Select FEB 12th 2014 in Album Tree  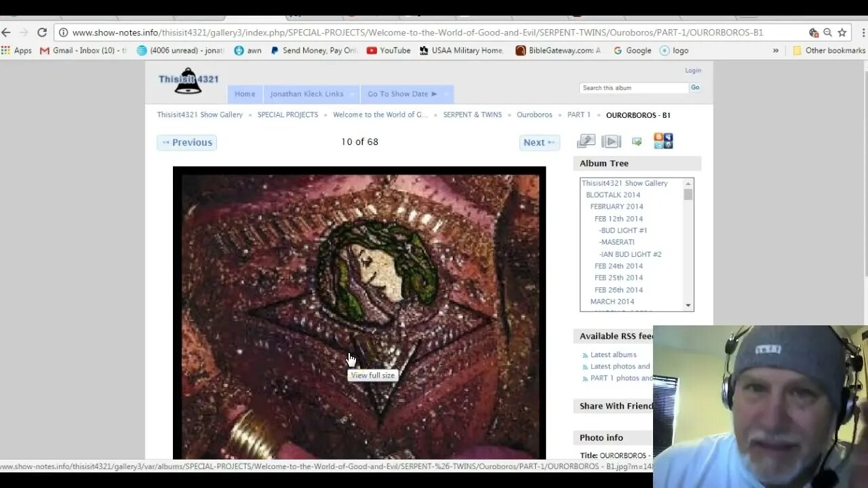(x=618, y=219)
